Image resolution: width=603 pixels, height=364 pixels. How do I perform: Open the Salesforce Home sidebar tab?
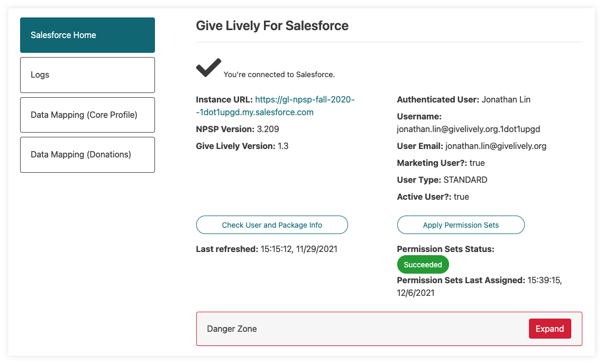87,35
